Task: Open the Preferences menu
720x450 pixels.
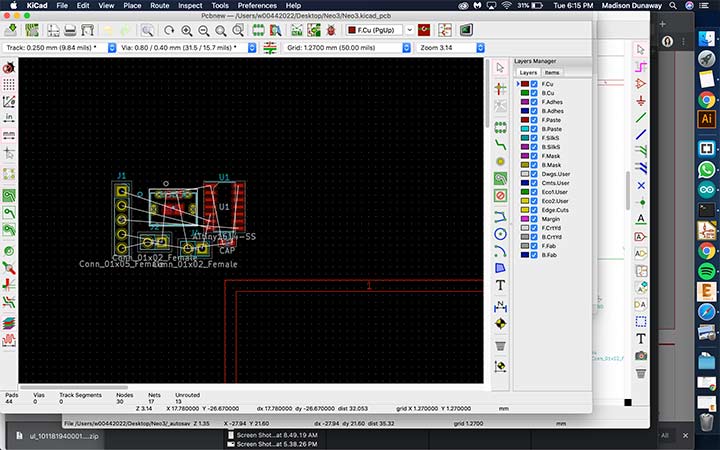Action: (x=257, y=6)
